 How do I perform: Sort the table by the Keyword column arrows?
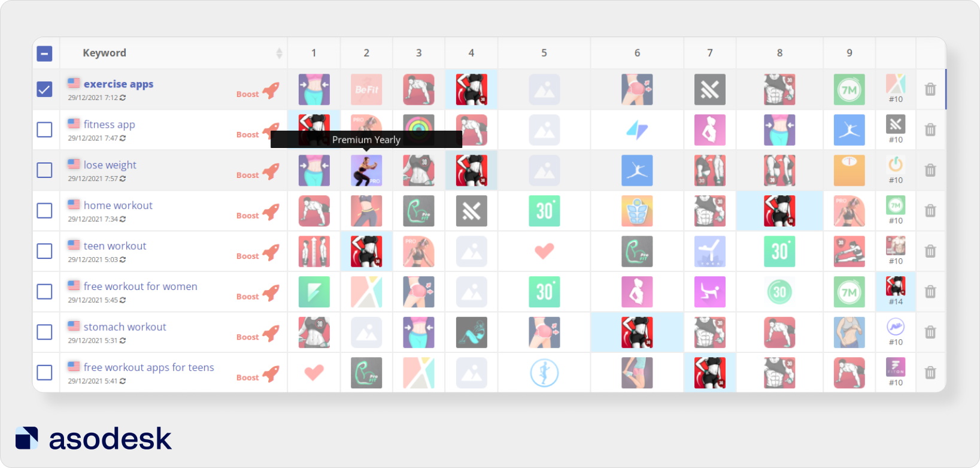(x=279, y=53)
